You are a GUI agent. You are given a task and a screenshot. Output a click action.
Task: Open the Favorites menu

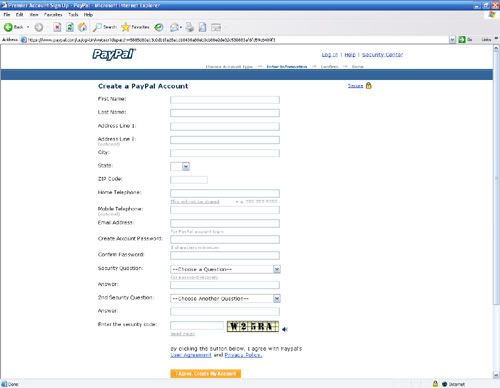(x=53, y=15)
